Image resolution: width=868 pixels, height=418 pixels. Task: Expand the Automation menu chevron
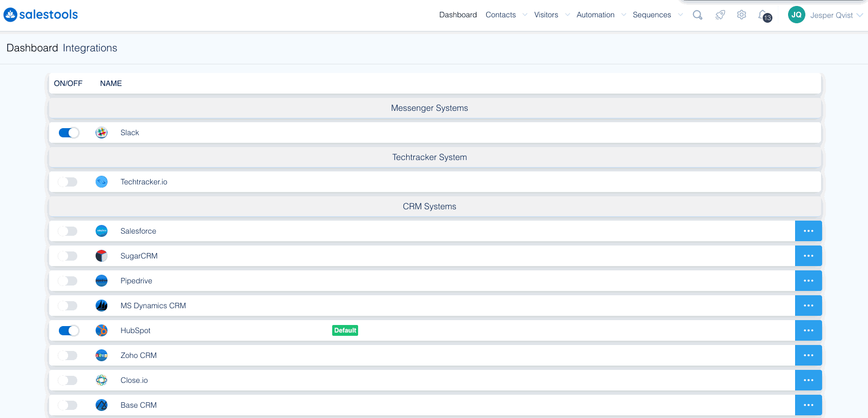pos(623,15)
